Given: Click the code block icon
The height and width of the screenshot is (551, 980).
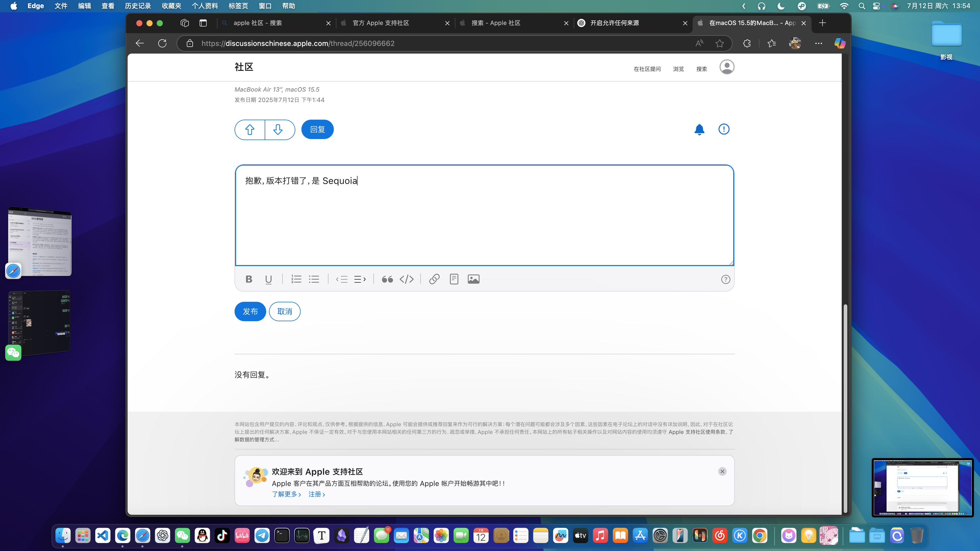Looking at the screenshot, I should tap(406, 279).
